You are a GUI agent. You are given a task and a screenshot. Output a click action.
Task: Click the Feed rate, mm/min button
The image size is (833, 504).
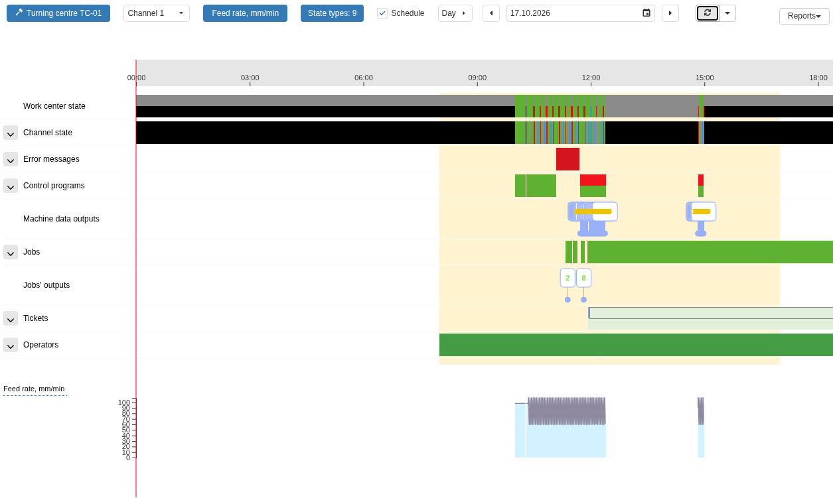245,13
